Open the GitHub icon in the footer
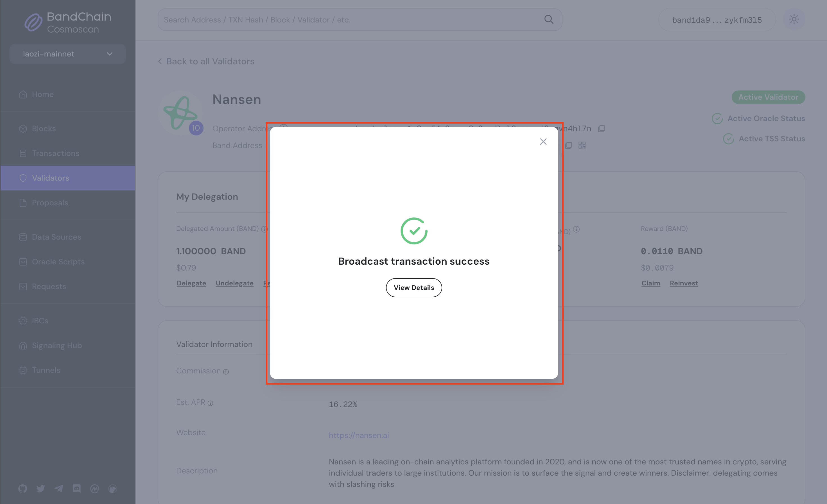827x504 pixels. [22, 488]
